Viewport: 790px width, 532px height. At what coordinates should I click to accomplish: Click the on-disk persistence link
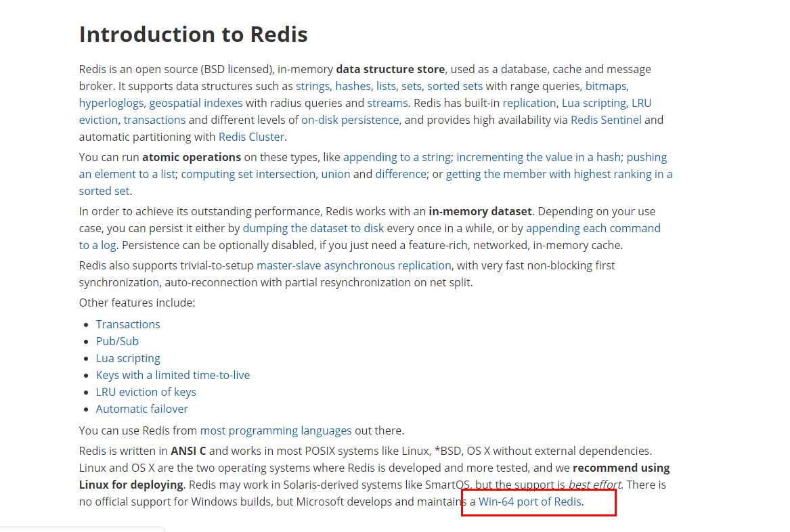[x=350, y=120]
